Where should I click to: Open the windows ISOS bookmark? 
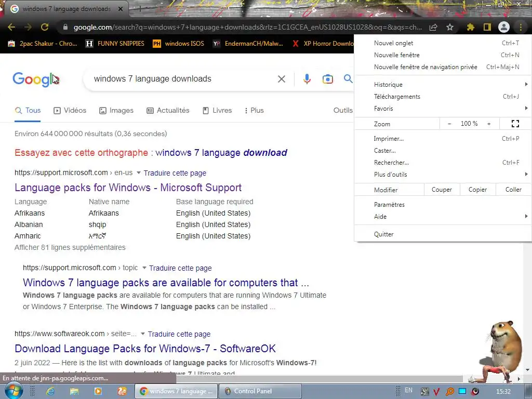tap(179, 44)
